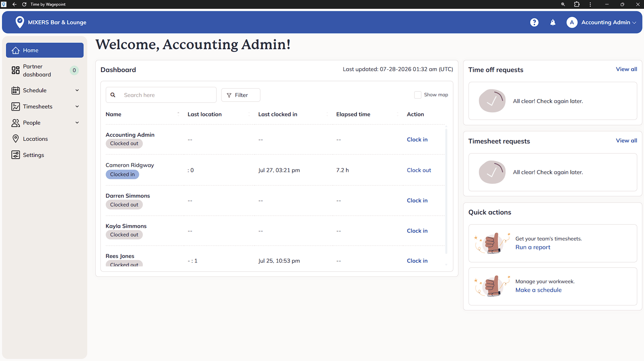The width and height of the screenshot is (644, 361).
Task: Click the Make a schedule link
Action: [x=538, y=290]
